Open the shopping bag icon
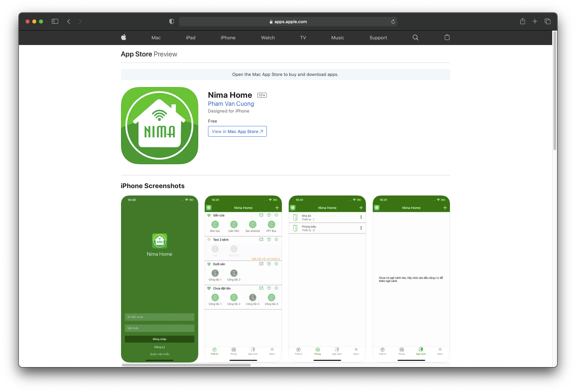The height and width of the screenshot is (392, 576). point(447,37)
